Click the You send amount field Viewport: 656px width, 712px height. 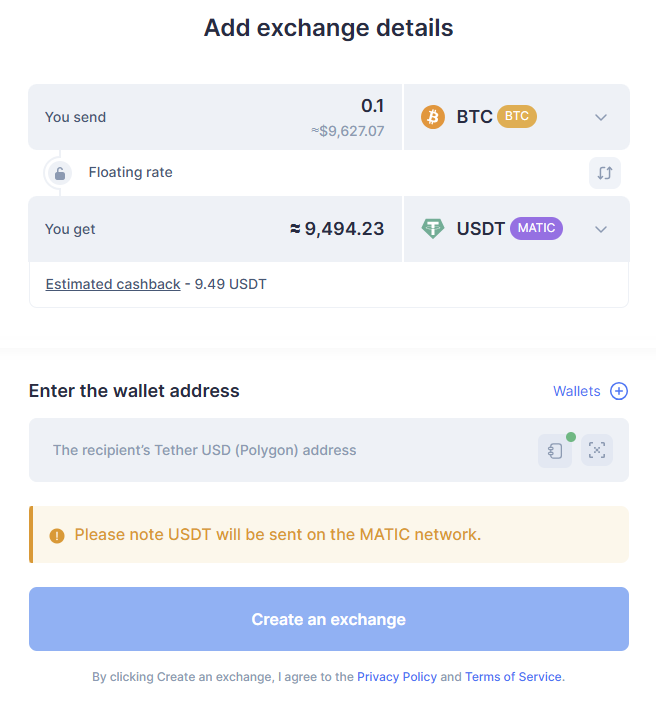point(300,107)
